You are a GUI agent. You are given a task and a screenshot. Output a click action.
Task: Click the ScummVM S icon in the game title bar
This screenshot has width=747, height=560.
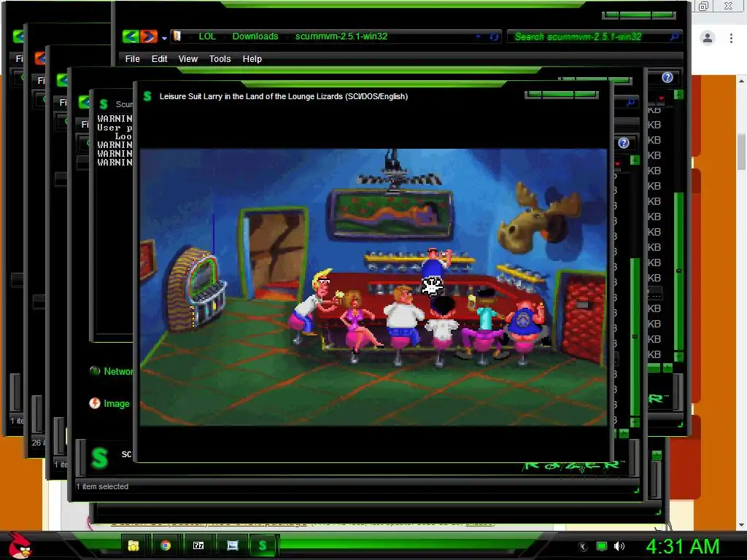coord(147,96)
